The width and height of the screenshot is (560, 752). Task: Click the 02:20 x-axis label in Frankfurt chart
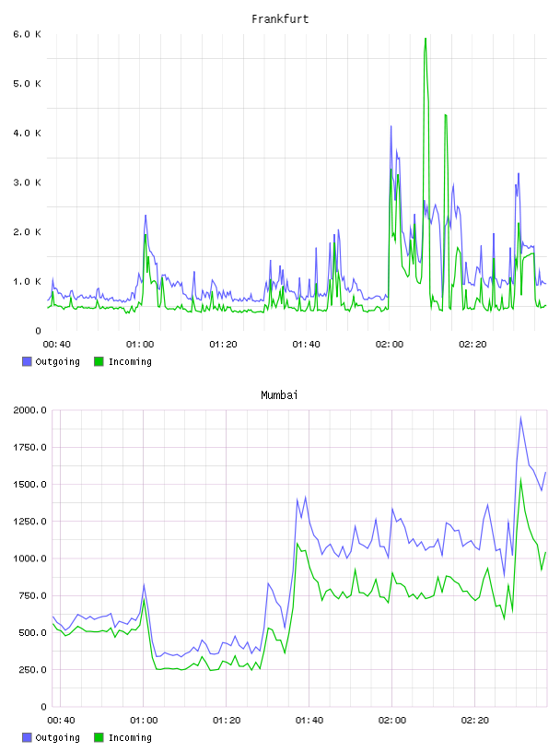coord(472,344)
